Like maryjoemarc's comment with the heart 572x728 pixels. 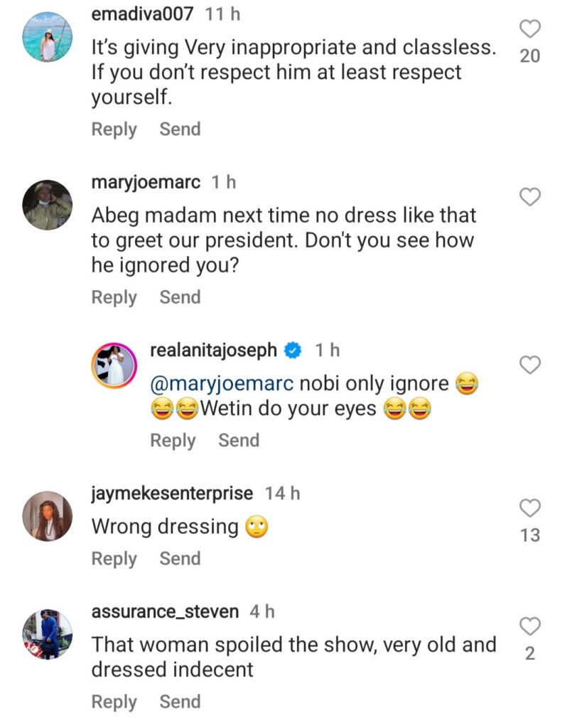click(x=530, y=197)
